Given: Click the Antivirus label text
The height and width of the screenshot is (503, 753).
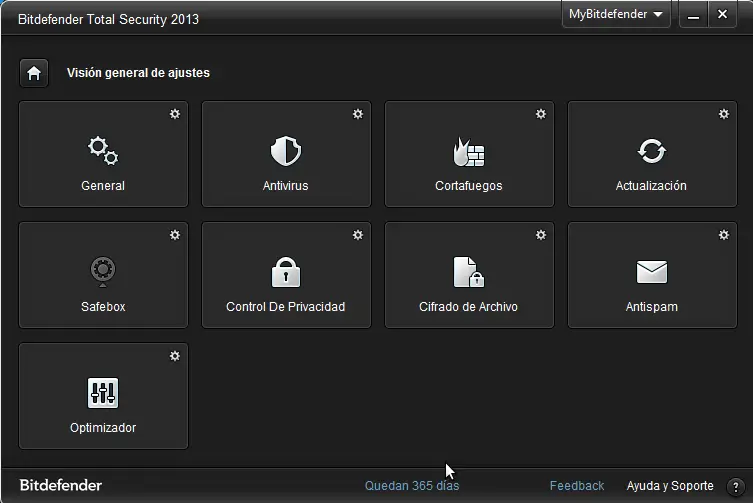Looking at the screenshot, I should [x=285, y=186].
